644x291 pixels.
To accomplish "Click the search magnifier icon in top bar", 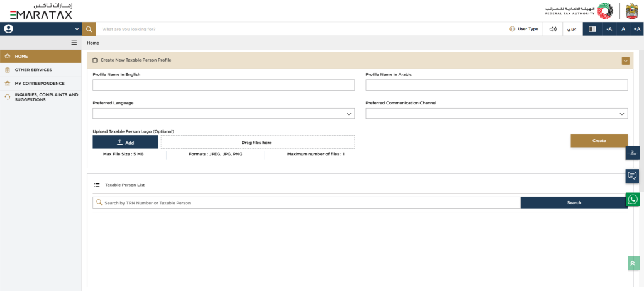I will [89, 29].
